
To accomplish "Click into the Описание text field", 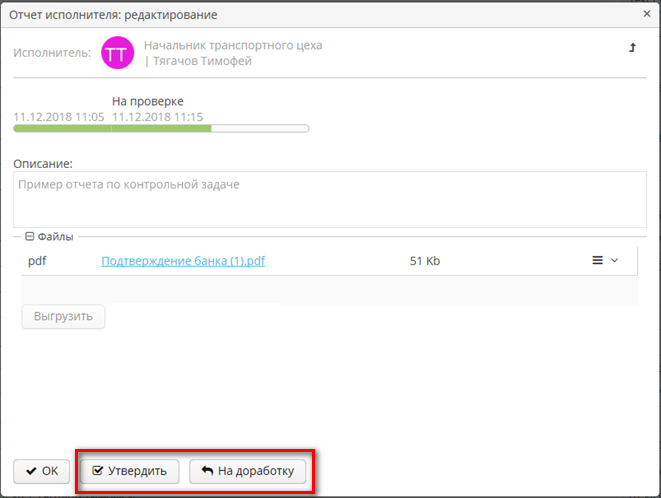I will tap(330, 200).
